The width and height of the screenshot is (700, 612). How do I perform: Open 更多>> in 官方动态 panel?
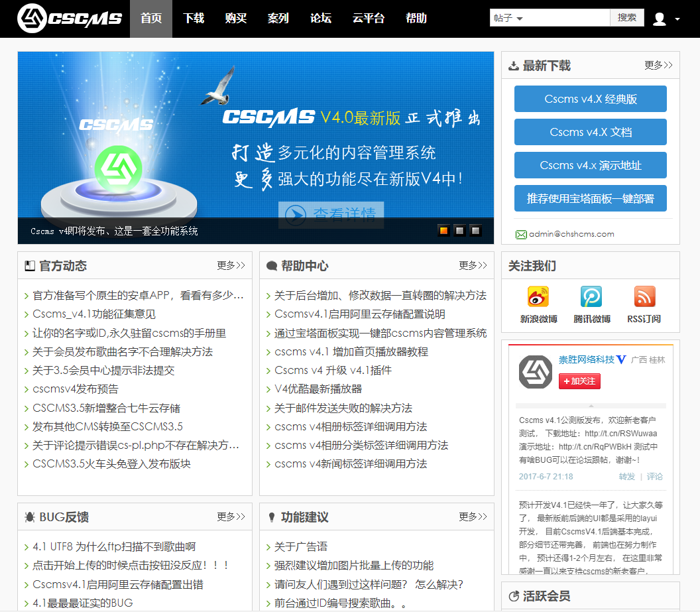click(x=231, y=265)
